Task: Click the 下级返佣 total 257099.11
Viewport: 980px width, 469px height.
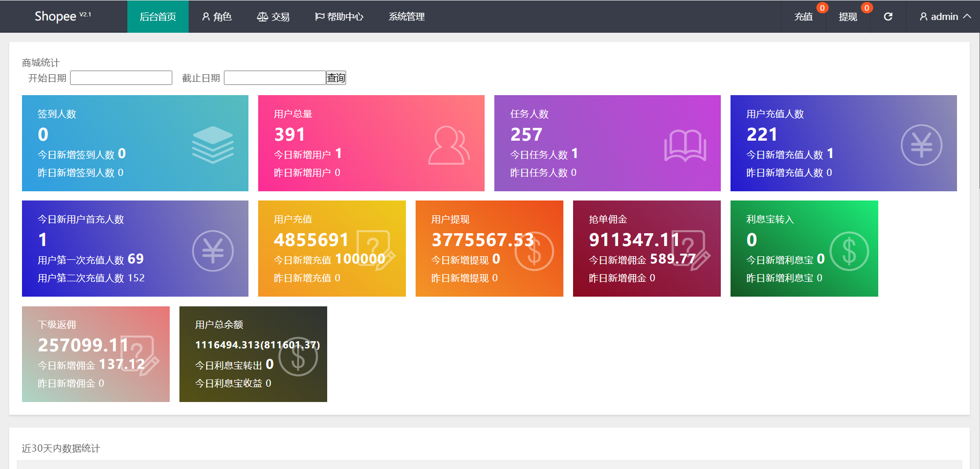Action: coord(83,345)
